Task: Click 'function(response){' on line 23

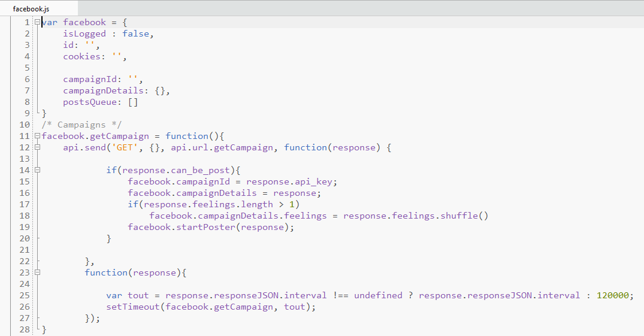Action: click(135, 273)
